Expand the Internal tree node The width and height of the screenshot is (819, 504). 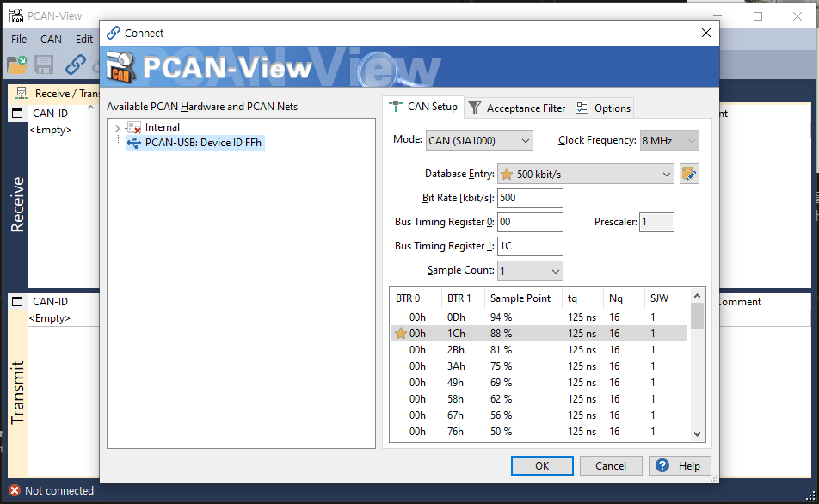pyautogui.click(x=118, y=128)
